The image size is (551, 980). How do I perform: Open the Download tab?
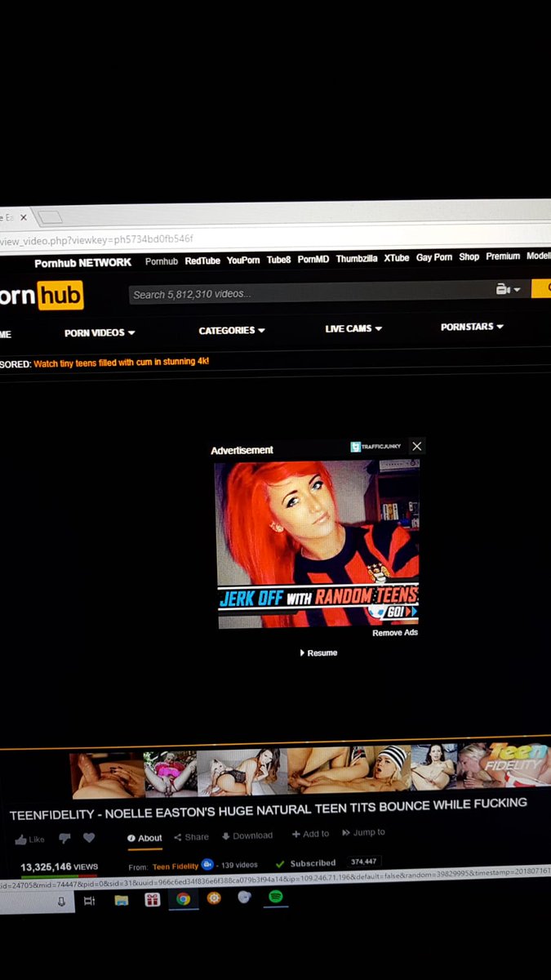click(247, 835)
